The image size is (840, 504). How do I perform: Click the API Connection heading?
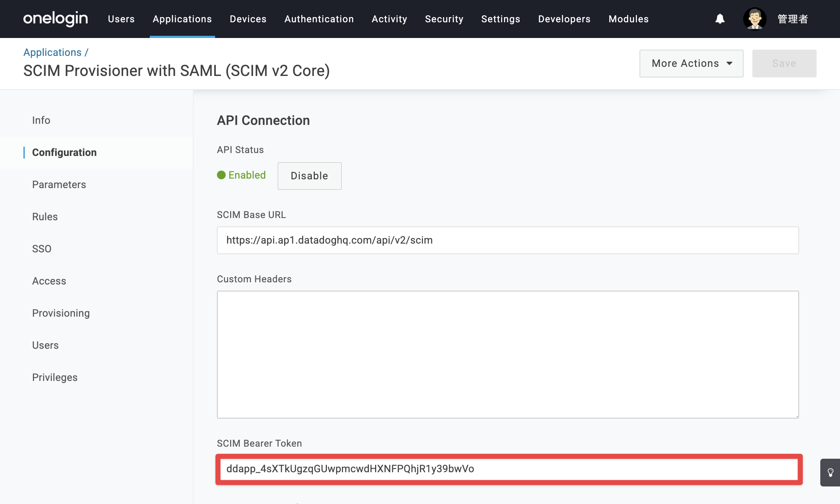click(263, 120)
